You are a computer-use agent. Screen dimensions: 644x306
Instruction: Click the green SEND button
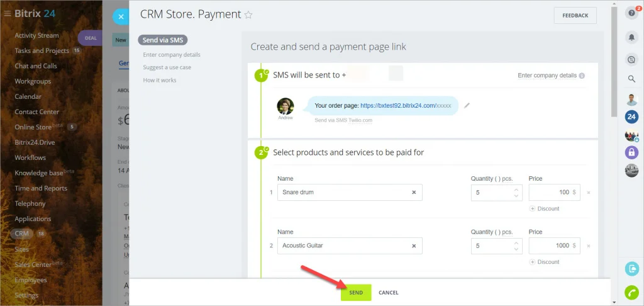coord(356,292)
